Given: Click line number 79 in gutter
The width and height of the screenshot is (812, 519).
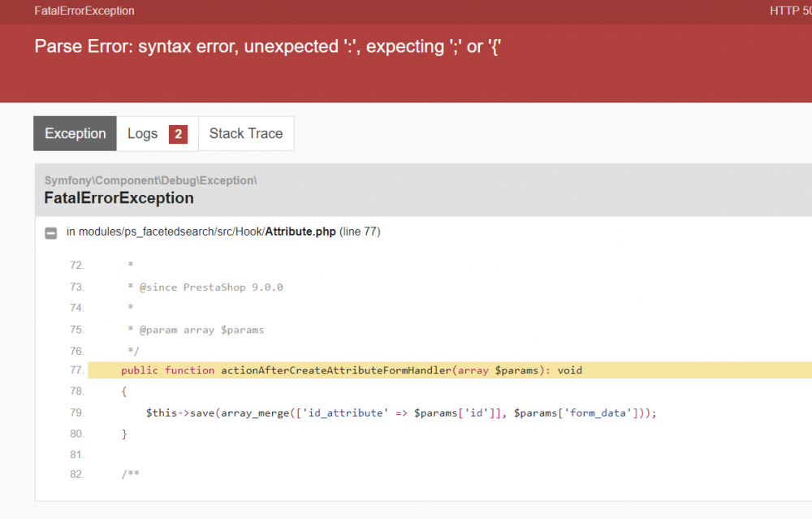Looking at the screenshot, I should (x=77, y=413).
